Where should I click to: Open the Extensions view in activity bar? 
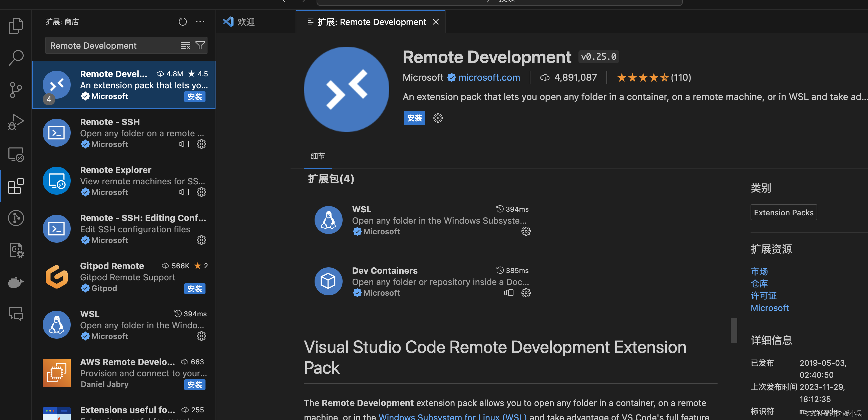[x=15, y=186]
